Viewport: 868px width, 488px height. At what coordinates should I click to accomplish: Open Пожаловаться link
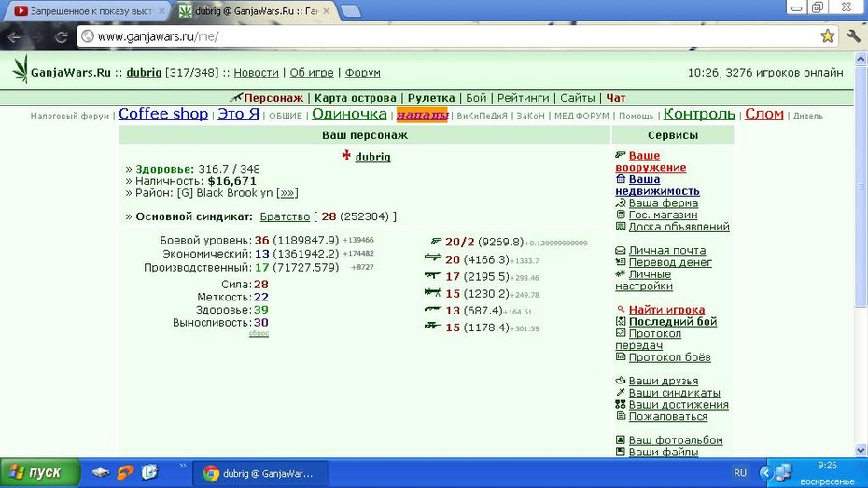pos(668,416)
